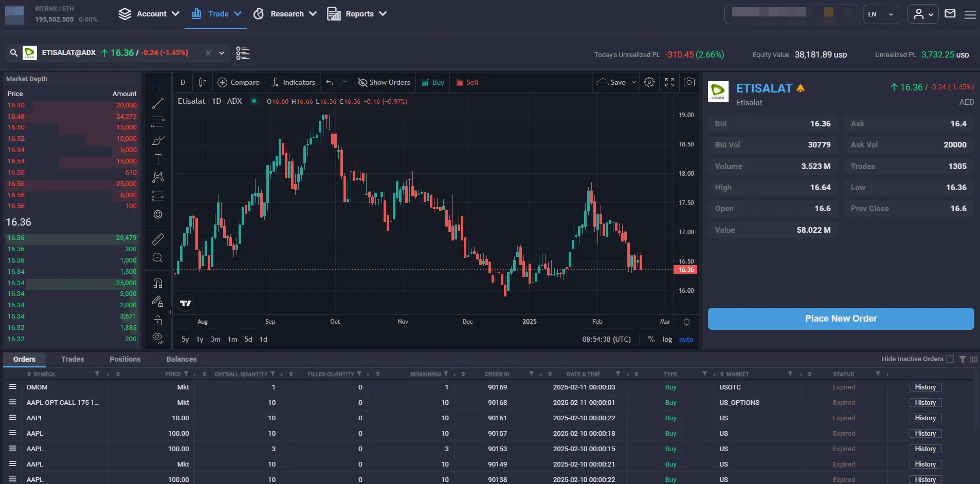980x484 pixels.
Task: Open the prediction and measurement tools
Action: tap(158, 196)
